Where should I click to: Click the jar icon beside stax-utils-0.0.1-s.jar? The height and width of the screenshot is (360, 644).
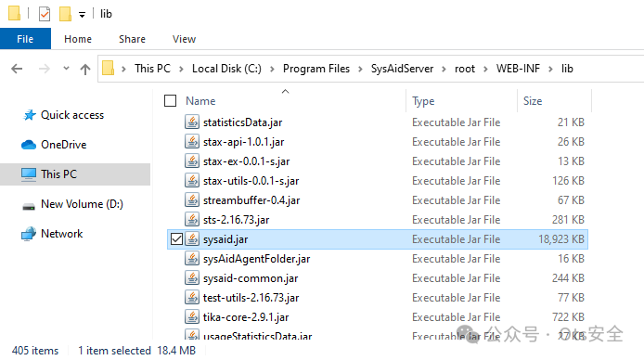point(192,181)
